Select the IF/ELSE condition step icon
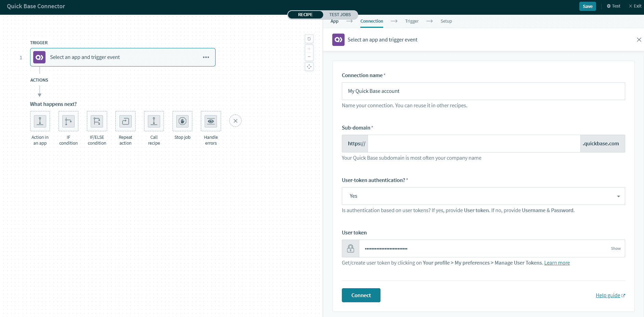 [96, 121]
